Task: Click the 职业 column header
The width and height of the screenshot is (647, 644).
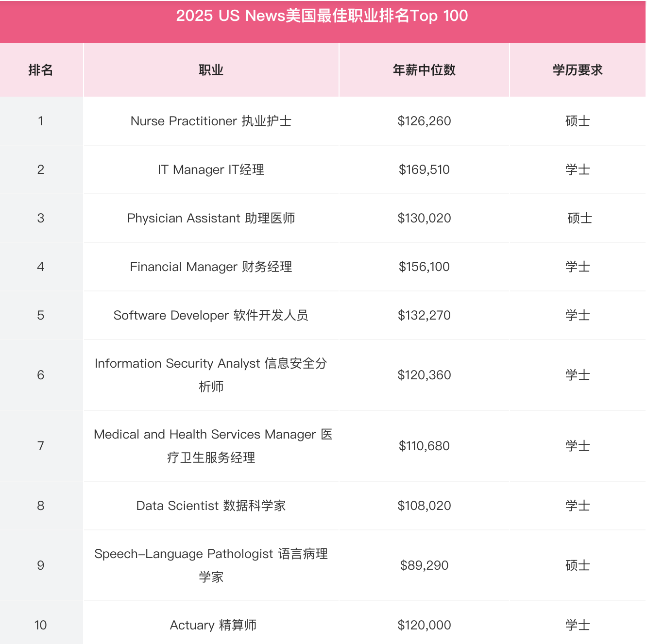Action: coord(211,70)
